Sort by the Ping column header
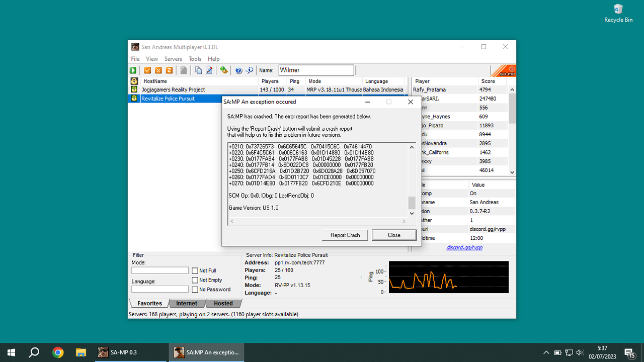Viewport: 644px width, 362px height. pos(297,81)
